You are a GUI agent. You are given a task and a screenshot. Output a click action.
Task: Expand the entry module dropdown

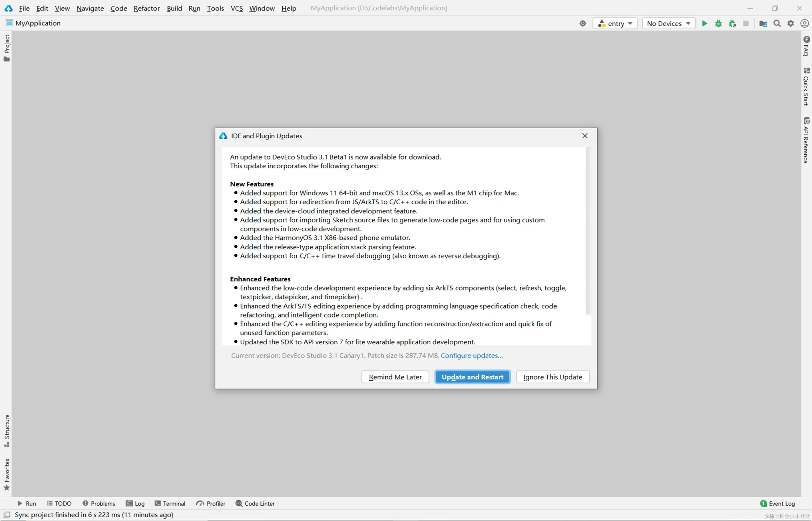615,23
